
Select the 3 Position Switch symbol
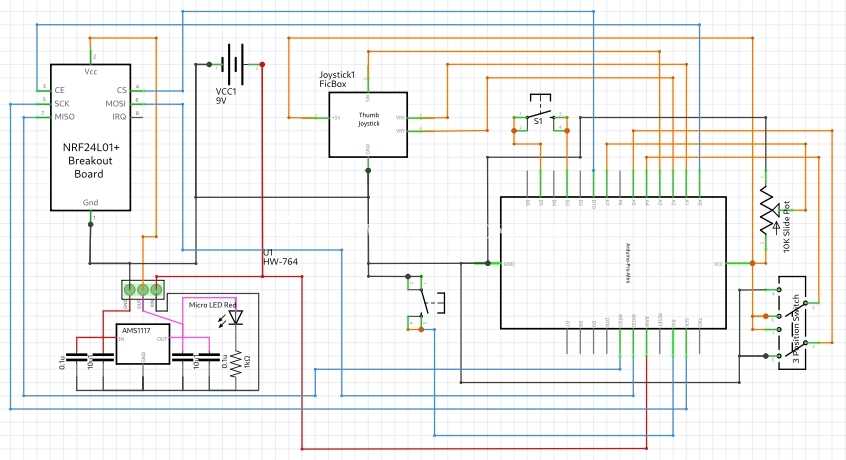click(x=792, y=322)
